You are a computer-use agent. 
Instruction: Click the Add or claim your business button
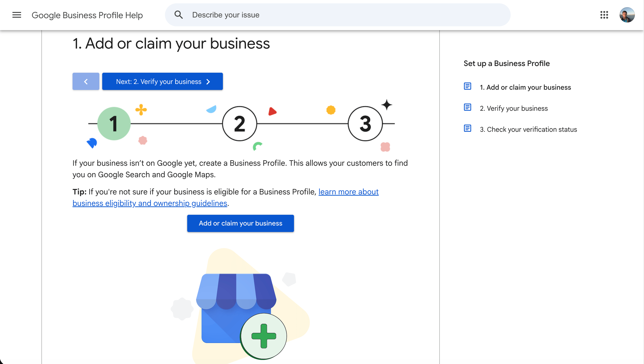point(240,223)
